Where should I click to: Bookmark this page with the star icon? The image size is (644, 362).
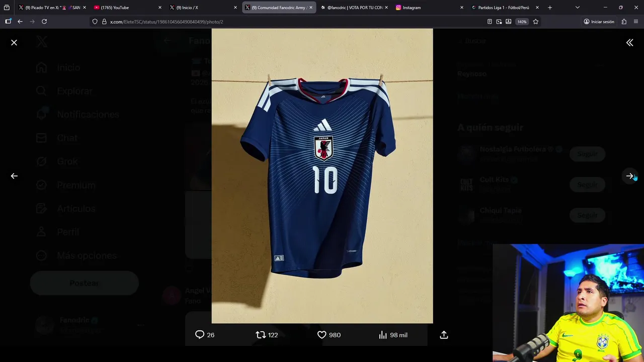point(535,22)
